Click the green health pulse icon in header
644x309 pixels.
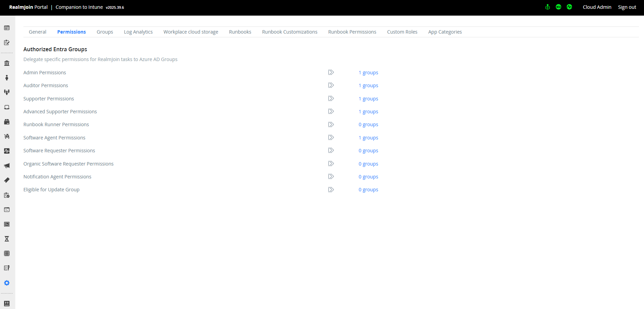569,7
